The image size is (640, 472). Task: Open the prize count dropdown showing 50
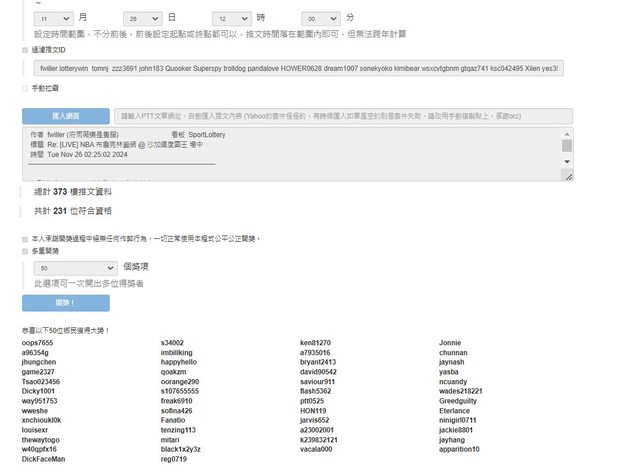point(75,268)
